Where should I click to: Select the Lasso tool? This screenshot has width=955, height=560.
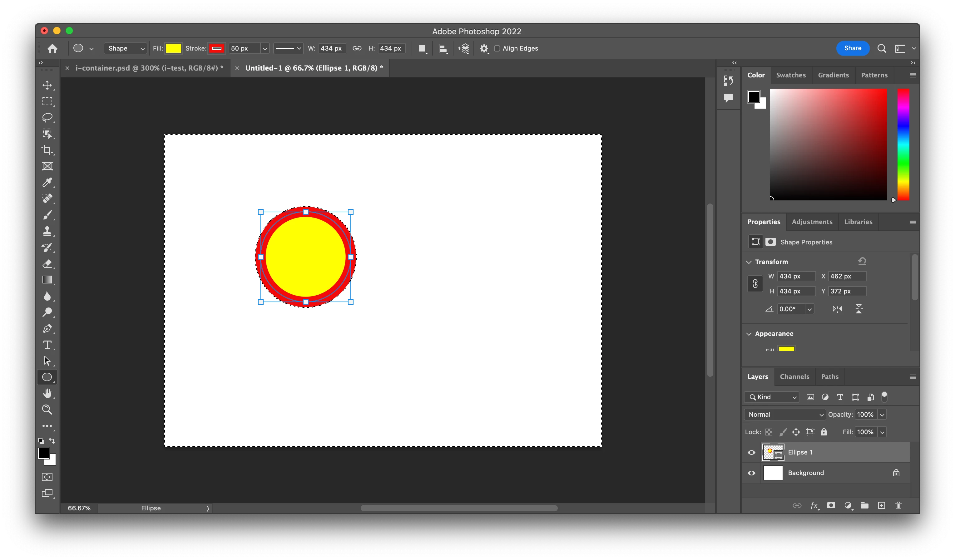47,117
